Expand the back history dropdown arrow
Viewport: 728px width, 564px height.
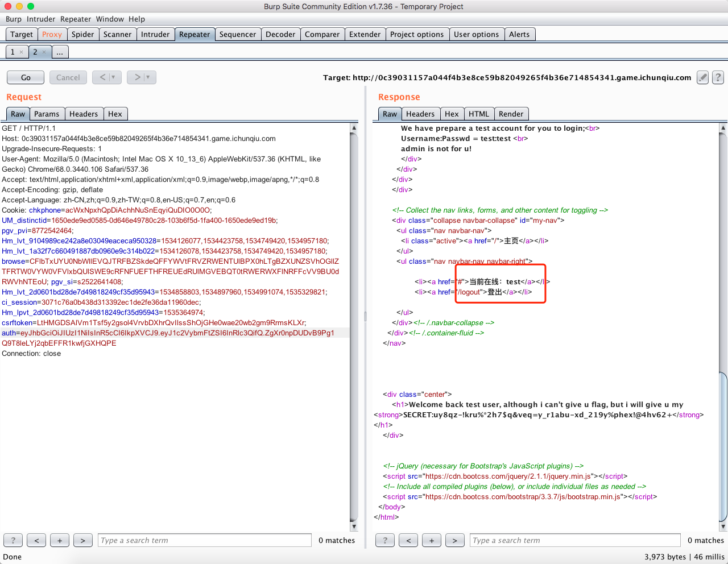pos(114,77)
